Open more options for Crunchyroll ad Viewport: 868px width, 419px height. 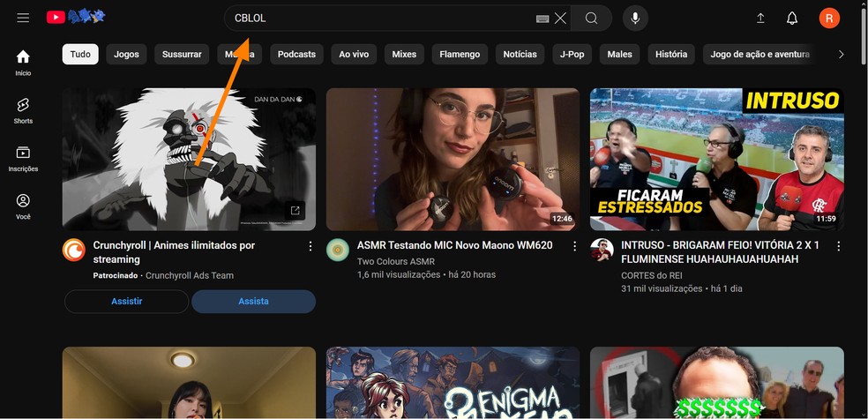pos(310,246)
